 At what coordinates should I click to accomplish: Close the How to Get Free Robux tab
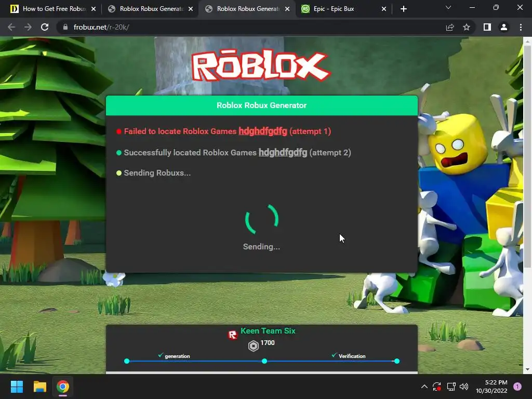(x=94, y=9)
